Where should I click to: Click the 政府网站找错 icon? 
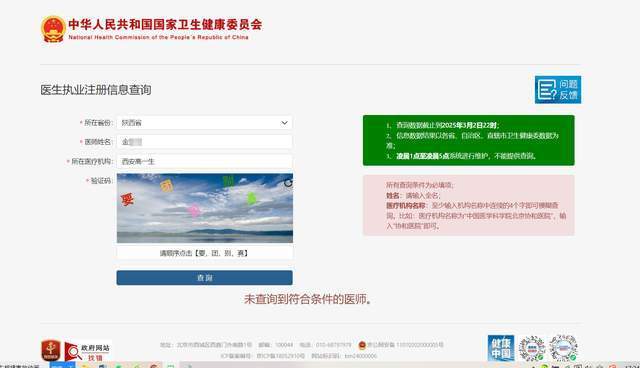point(88,351)
